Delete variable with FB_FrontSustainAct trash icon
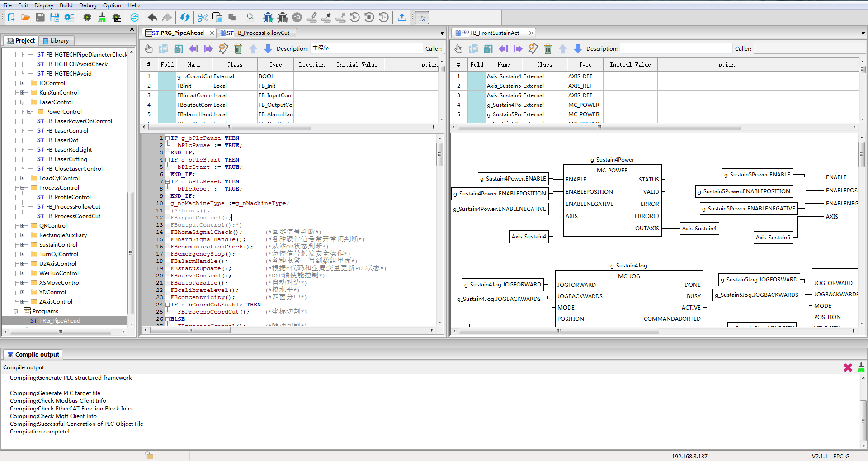The image size is (868, 462). click(x=548, y=49)
